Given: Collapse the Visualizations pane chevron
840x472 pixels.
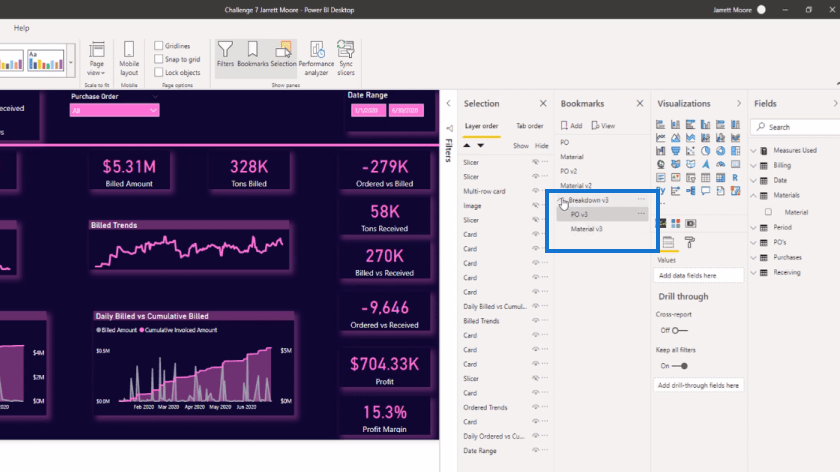Looking at the screenshot, I should tap(739, 103).
